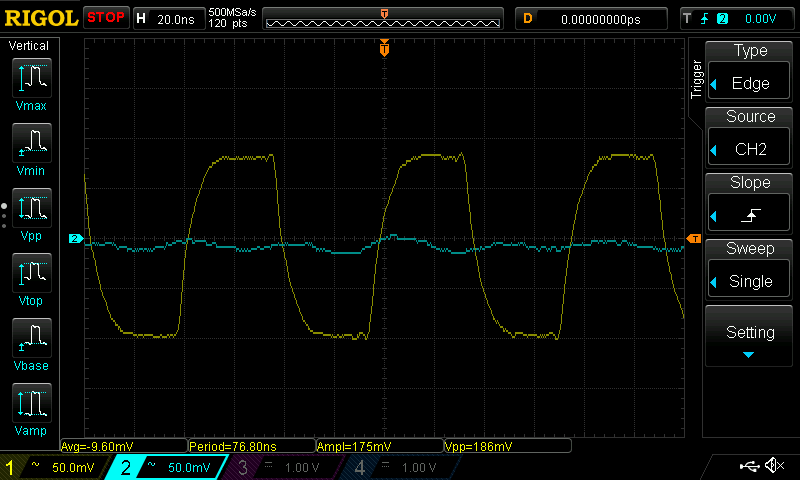
Task: Click the waveform memory overview bar
Action: tap(383, 19)
